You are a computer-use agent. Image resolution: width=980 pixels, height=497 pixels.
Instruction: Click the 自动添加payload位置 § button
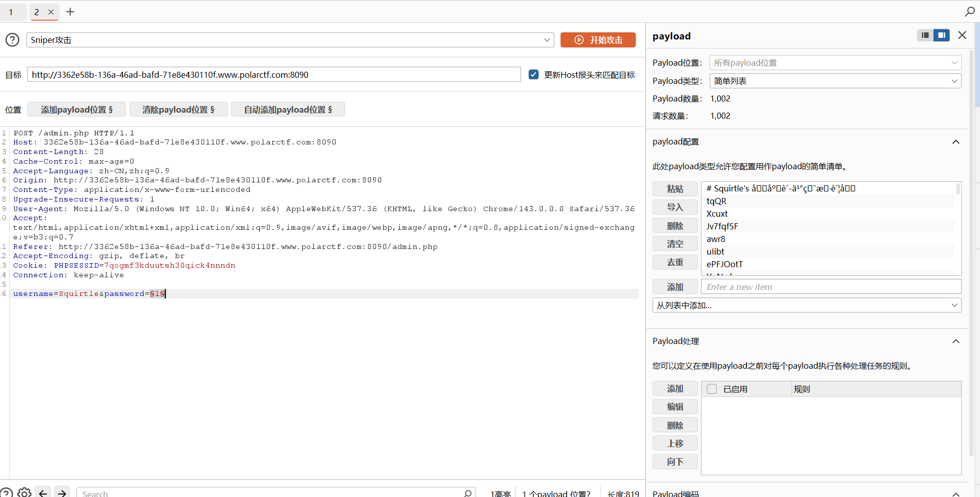pos(288,110)
